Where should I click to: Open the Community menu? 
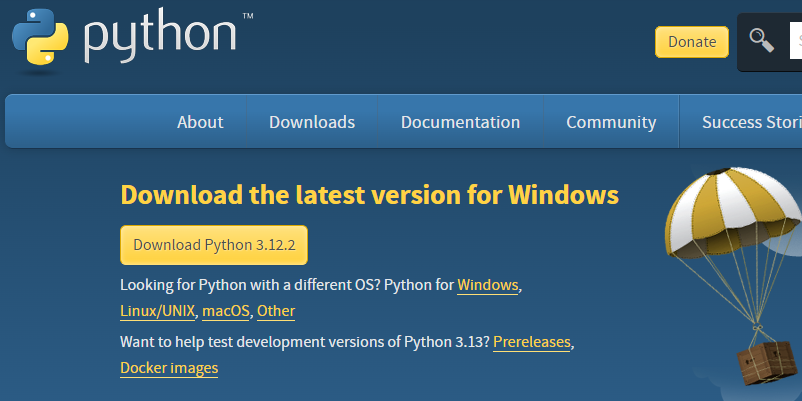click(611, 122)
